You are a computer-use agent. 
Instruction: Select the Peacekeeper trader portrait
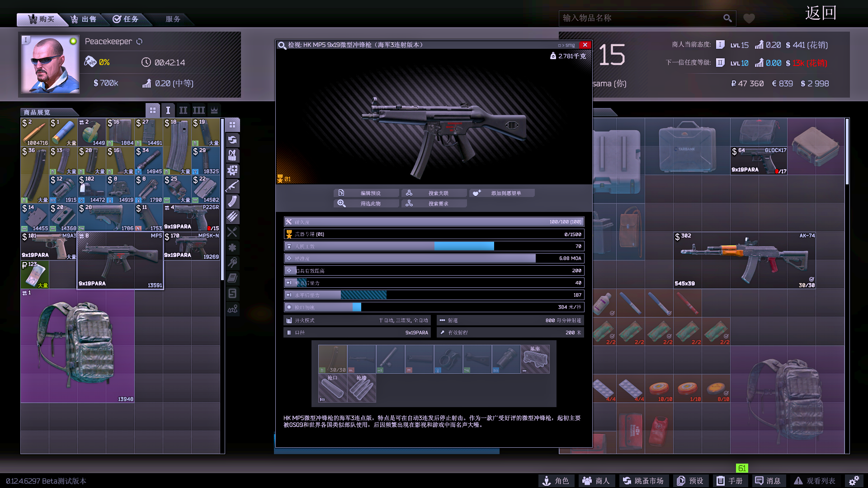tap(50, 64)
